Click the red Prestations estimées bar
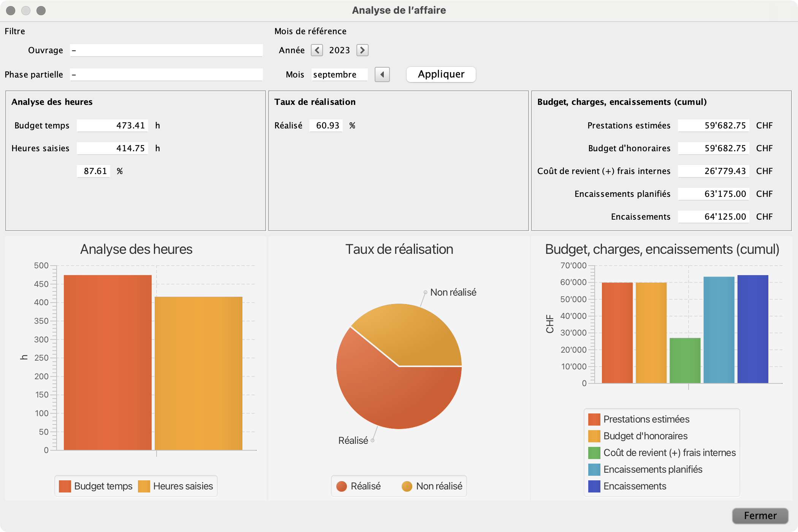This screenshot has width=798, height=532. (x=617, y=333)
